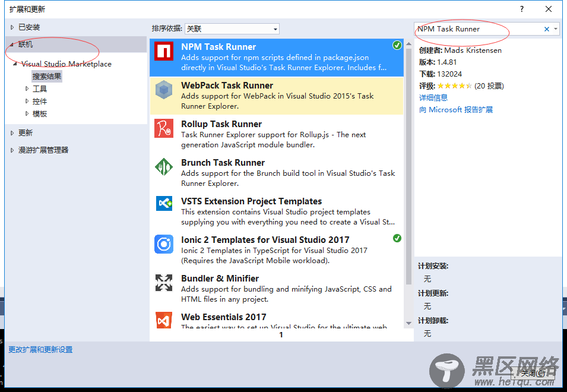Select the Web Essentials 2017 title
The height and width of the screenshot is (392, 567).
[223, 317]
